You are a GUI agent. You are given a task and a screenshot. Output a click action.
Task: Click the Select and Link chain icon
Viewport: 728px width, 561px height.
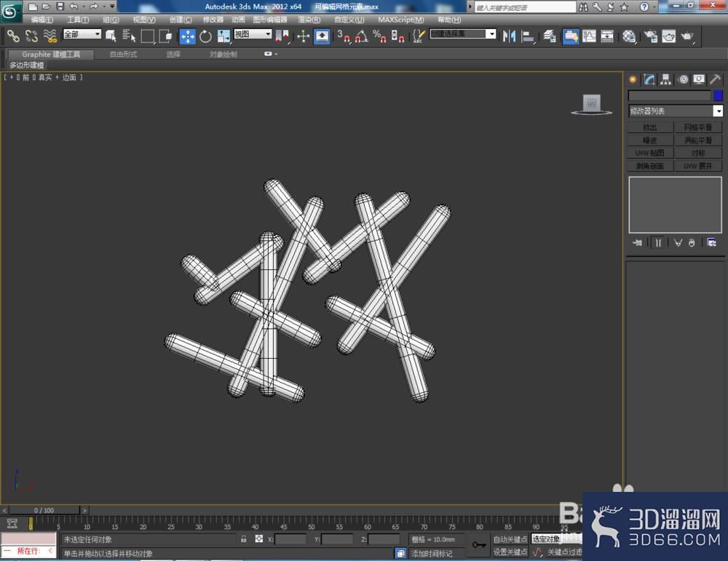coord(12,36)
